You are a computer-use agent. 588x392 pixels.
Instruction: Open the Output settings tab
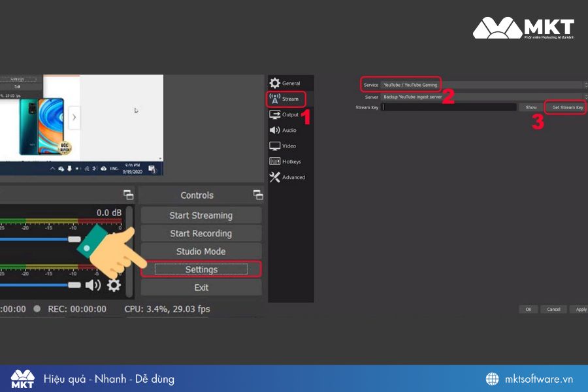coord(290,115)
